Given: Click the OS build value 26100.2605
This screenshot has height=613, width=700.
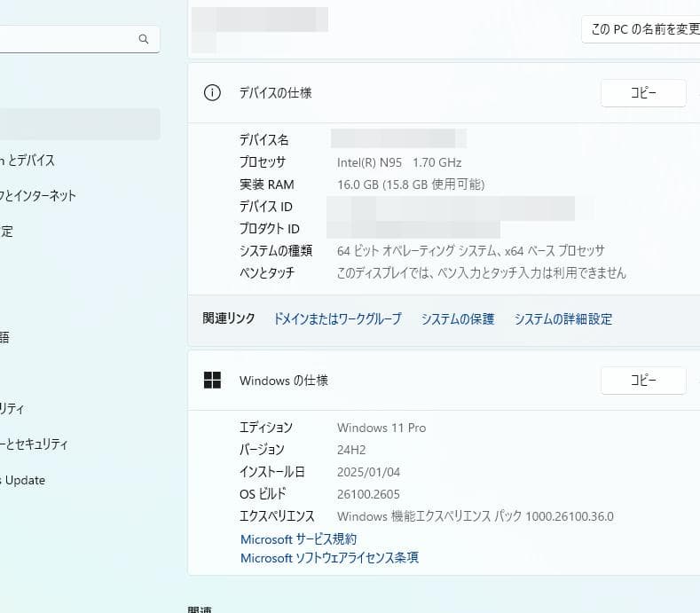Looking at the screenshot, I should (368, 494).
